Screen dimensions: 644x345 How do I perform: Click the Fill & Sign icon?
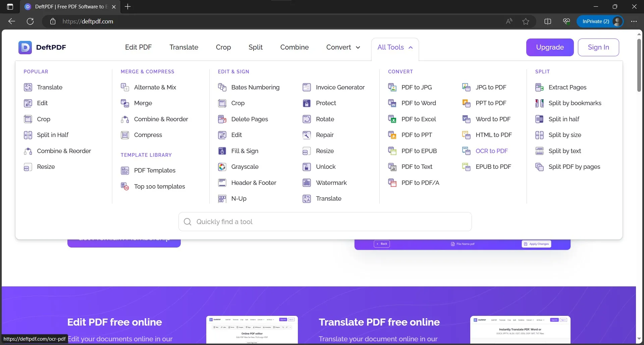222,151
